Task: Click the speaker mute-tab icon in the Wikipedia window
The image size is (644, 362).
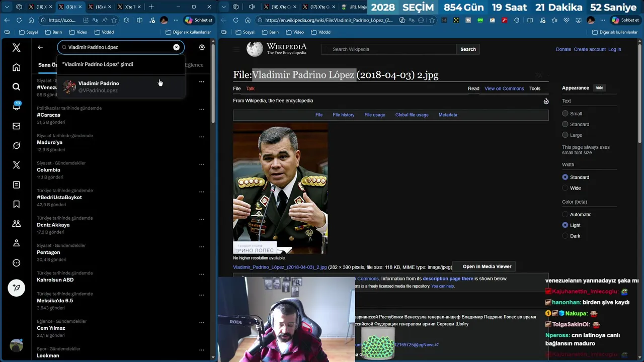Action: [x=252, y=7]
